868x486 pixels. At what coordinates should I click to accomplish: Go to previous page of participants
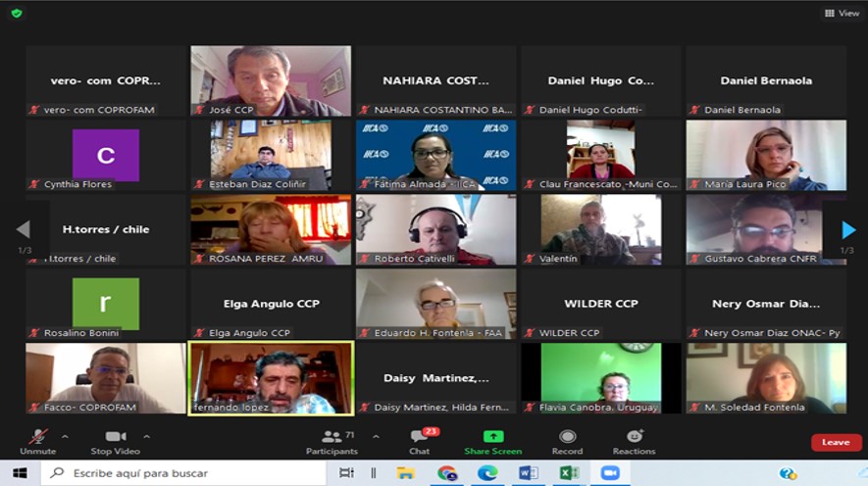click(23, 230)
